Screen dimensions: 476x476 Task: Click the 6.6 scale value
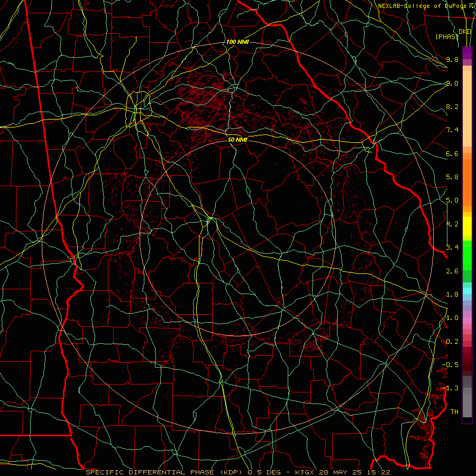point(452,153)
